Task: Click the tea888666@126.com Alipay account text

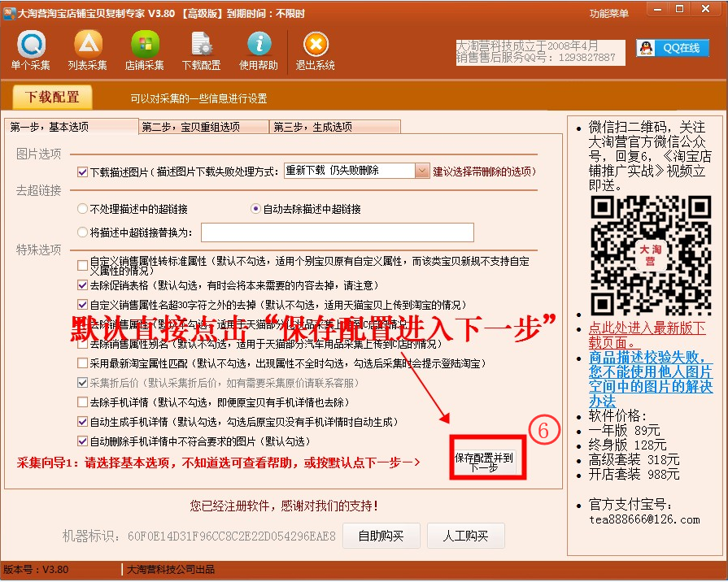Action: [644, 519]
